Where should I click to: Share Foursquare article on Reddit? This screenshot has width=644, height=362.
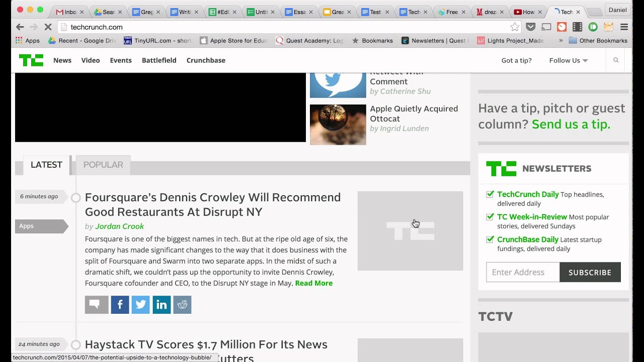[x=182, y=305]
